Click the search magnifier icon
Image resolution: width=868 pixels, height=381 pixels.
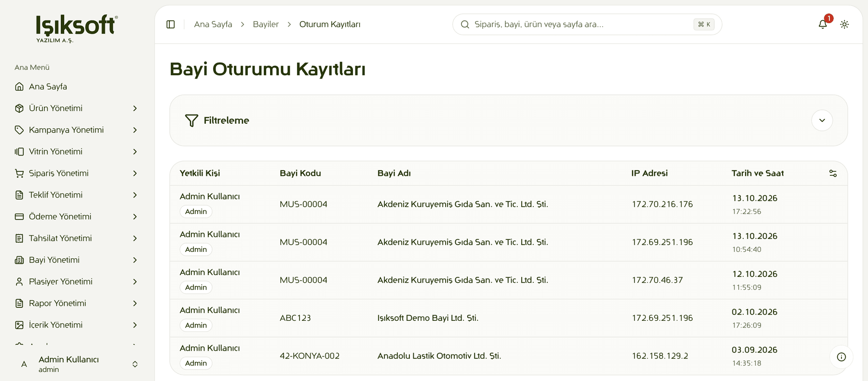[465, 25]
